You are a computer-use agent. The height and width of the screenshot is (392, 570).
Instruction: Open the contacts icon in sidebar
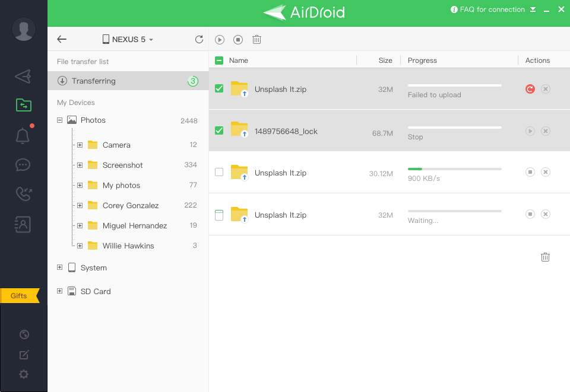click(x=23, y=224)
